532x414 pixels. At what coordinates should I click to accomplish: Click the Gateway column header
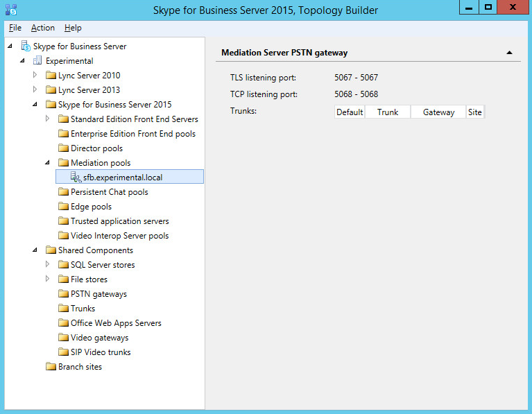[x=438, y=112]
